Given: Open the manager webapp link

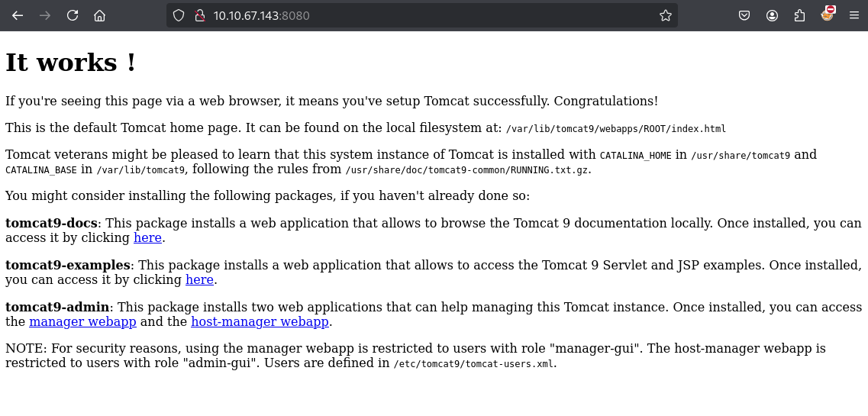Looking at the screenshot, I should [x=82, y=321].
